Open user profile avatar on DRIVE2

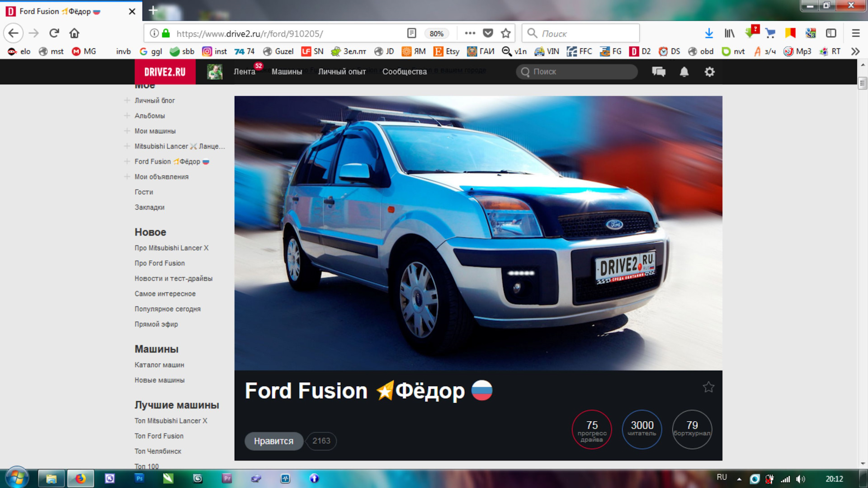coord(215,71)
